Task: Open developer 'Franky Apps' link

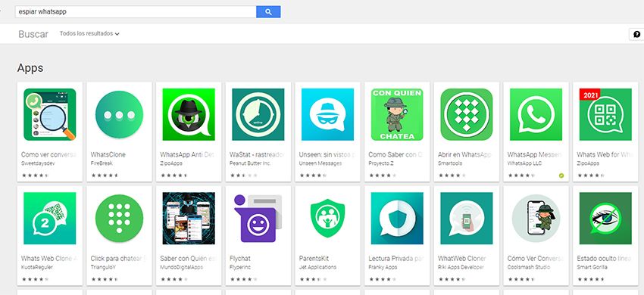Action: 383,267
